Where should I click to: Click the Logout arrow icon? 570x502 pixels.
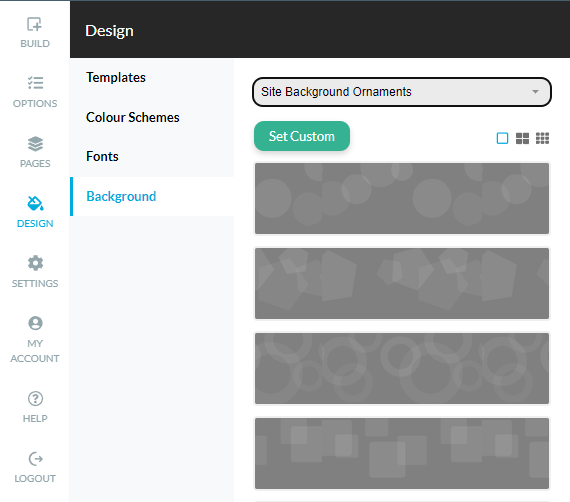(35, 459)
